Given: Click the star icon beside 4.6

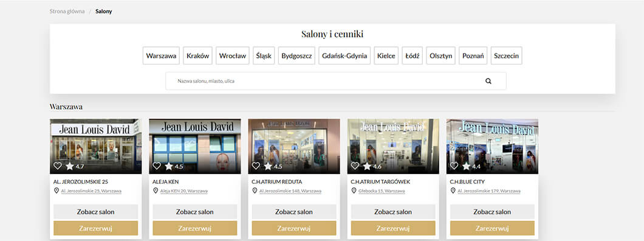Looking at the screenshot, I should coord(367,166).
